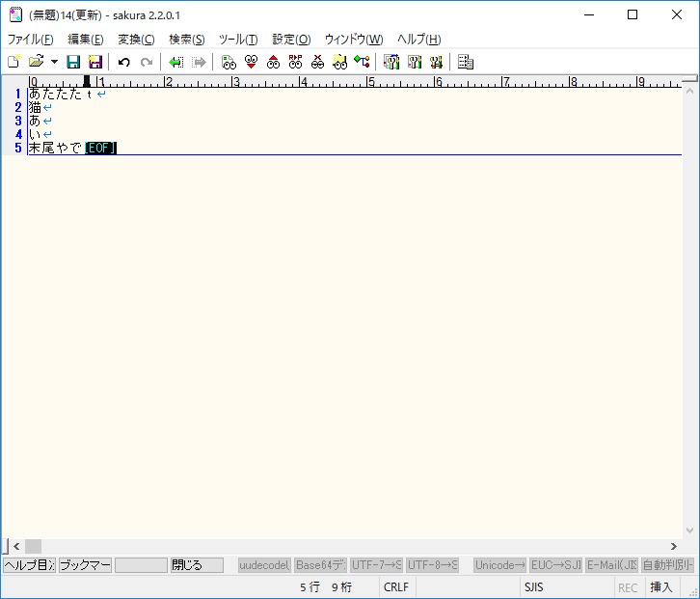This screenshot has width=700, height=599.
Task: Open a file using folder icon
Action: tap(37, 62)
